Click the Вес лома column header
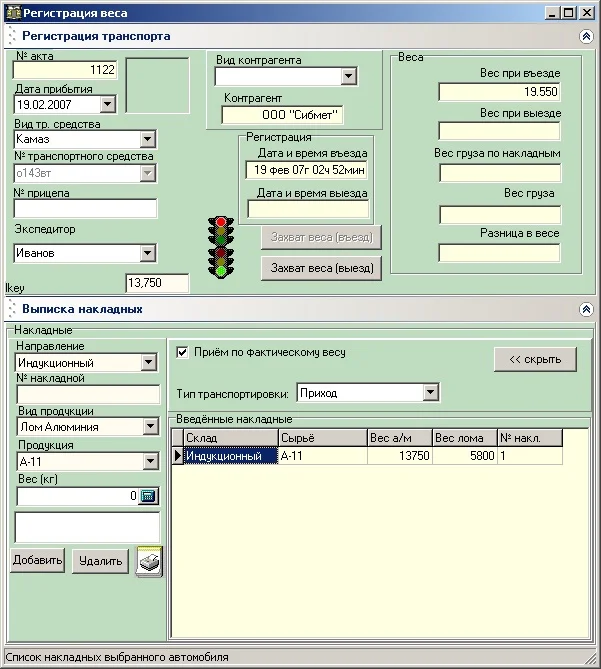Screen dimensions: 601x669 coord(463,438)
